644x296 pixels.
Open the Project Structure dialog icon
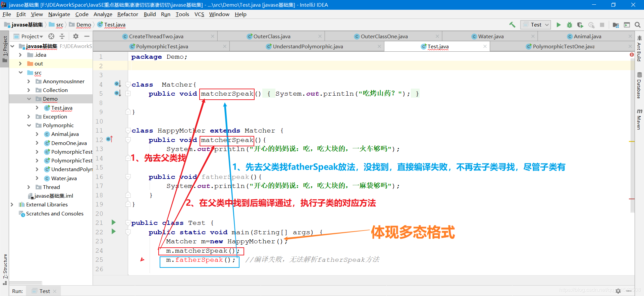pos(616,25)
